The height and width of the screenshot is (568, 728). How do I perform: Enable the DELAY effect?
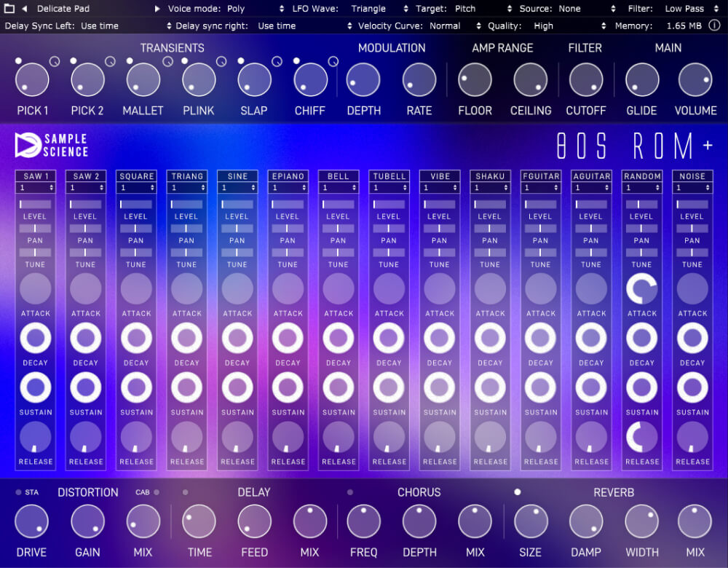tap(185, 492)
